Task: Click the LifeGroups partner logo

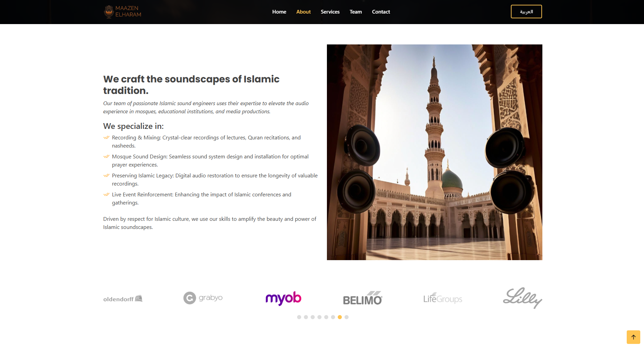Action: (442, 298)
